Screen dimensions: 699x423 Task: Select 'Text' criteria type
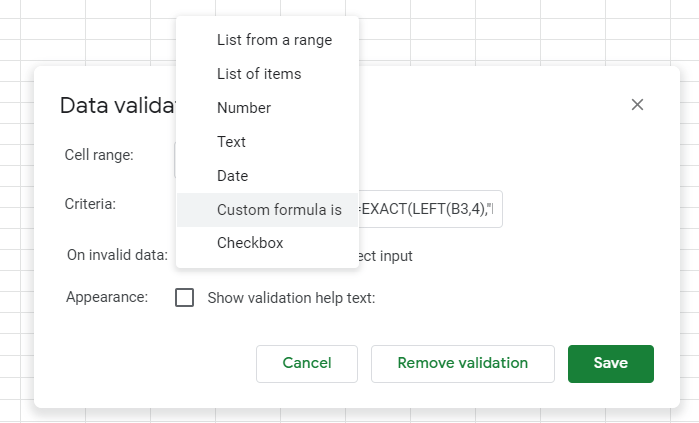coord(231,142)
